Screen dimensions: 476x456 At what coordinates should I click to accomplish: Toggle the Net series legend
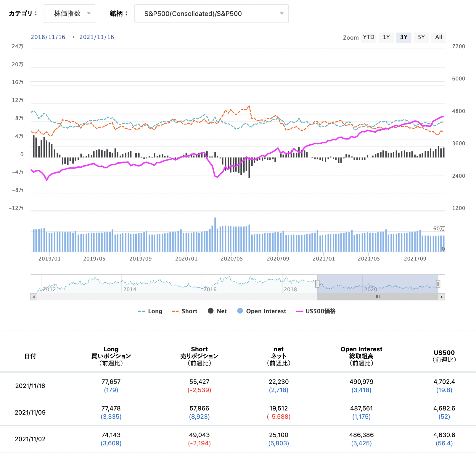click(x=217, y=311)
